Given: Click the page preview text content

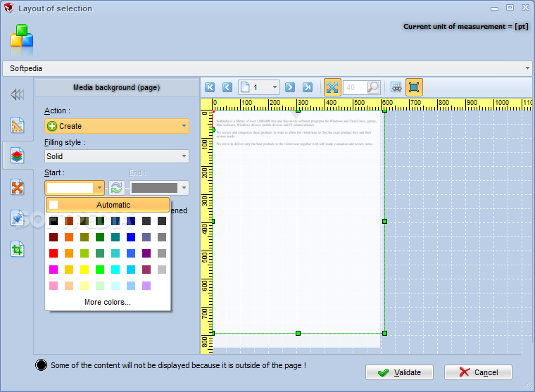Looking at the screenshot, I should tap(296, 132).
